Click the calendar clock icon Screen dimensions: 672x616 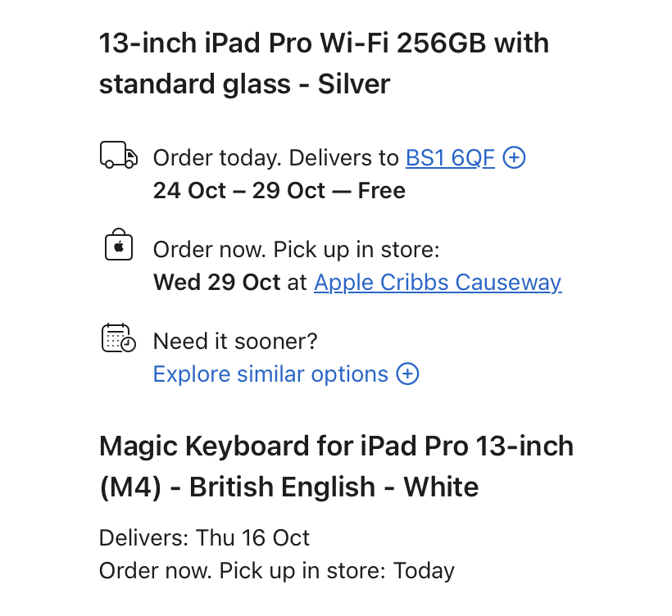[118, 337]
